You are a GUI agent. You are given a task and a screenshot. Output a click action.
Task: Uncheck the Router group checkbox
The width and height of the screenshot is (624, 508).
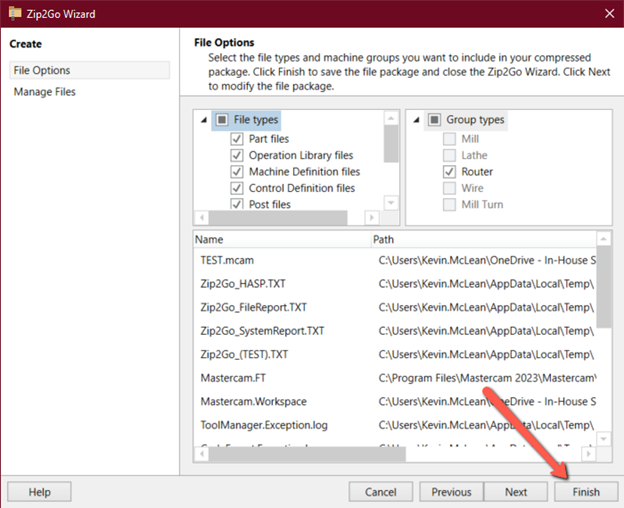click(449, 171)
